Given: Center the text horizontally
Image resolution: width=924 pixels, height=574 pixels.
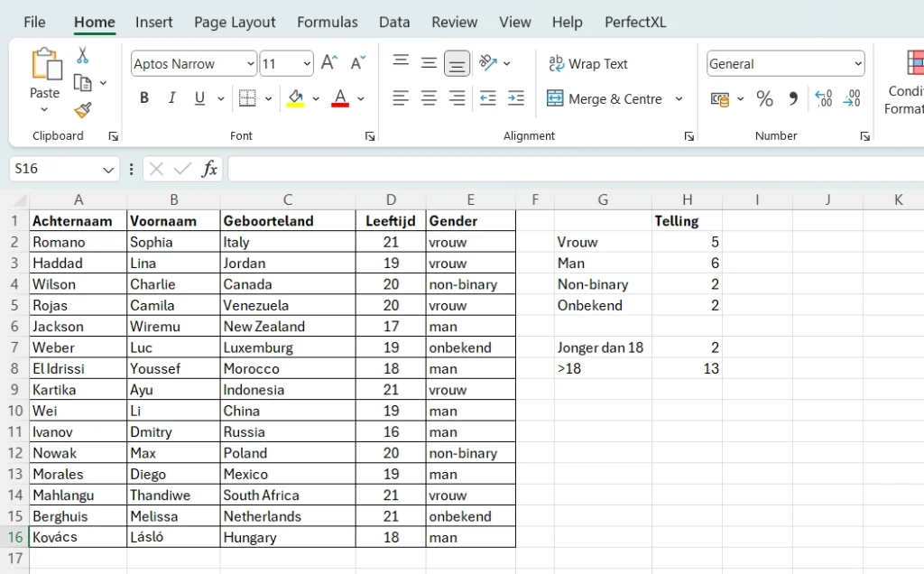Looking at the screenshot, I should [429, 99].
